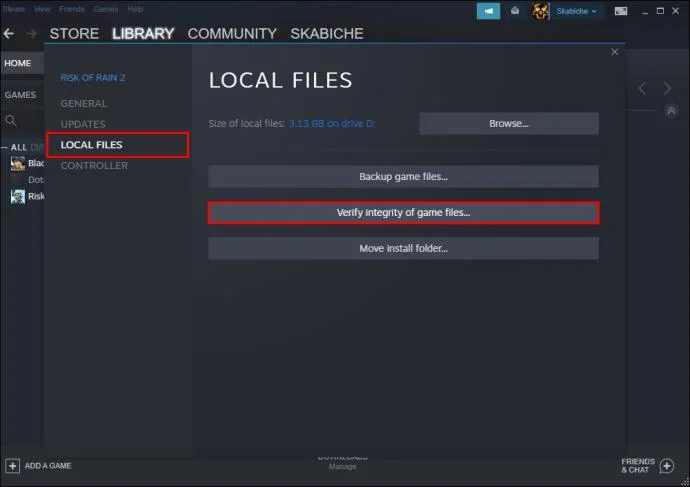
Task: Open the announcements megaphone icon
Action: pos(488,11)
